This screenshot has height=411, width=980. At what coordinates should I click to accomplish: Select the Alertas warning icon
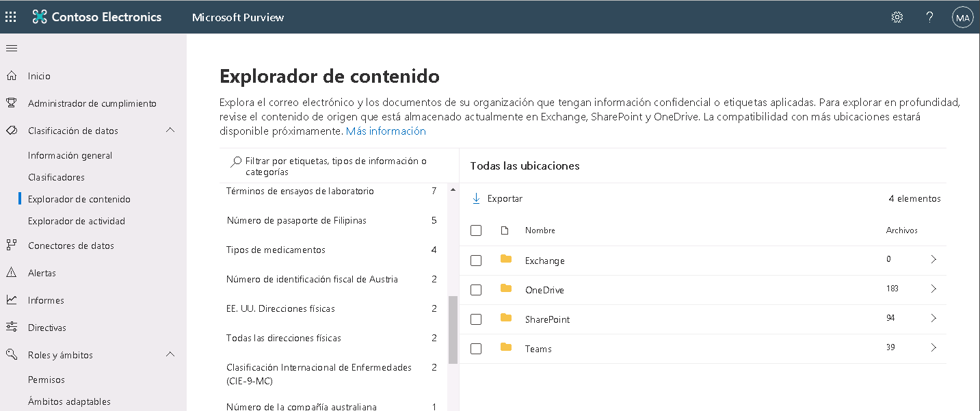(11, 272)
